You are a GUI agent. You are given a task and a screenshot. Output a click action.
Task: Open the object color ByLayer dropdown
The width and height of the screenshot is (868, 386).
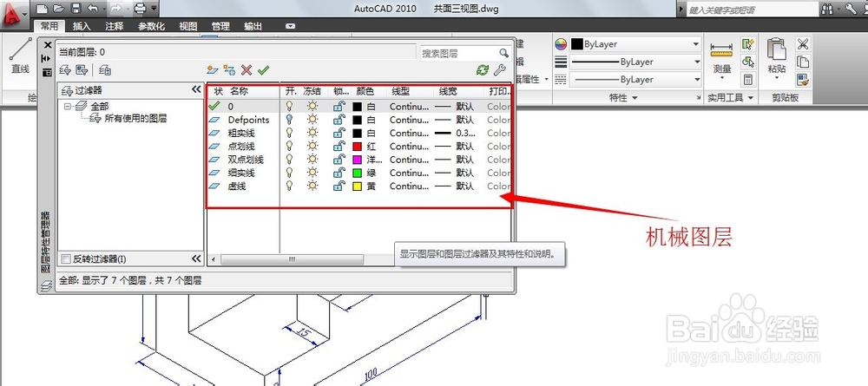coord(635,44)
